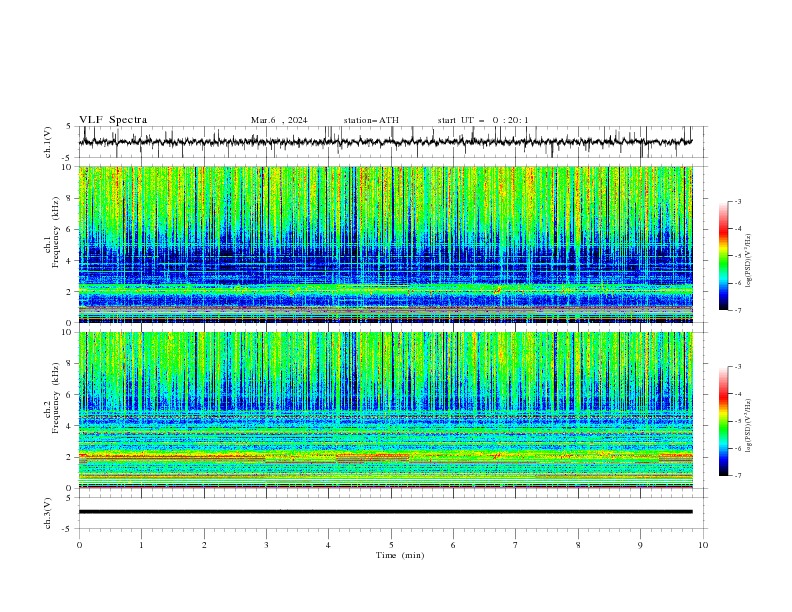Click the "2" kHz tick on ch.2 axis

click(x=70, y=457)
